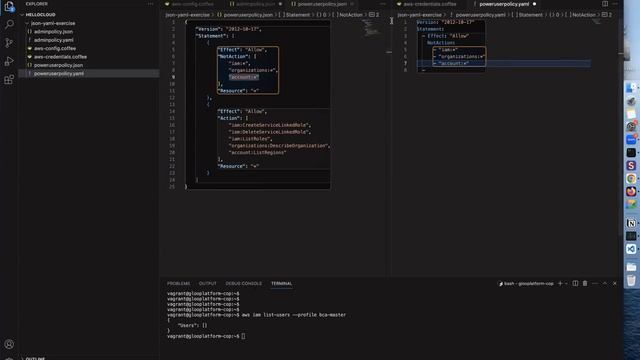Select poweruserpolicy.yaml in explorer

59,73
